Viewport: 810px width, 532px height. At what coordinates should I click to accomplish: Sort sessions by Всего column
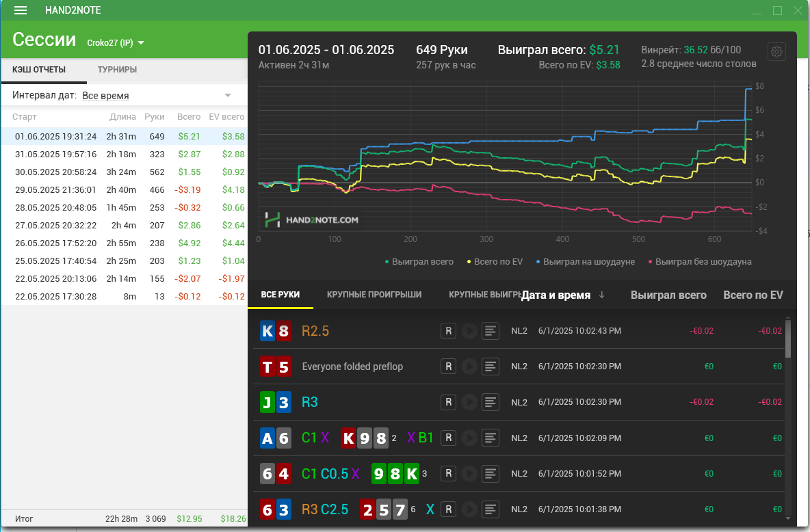189,117
